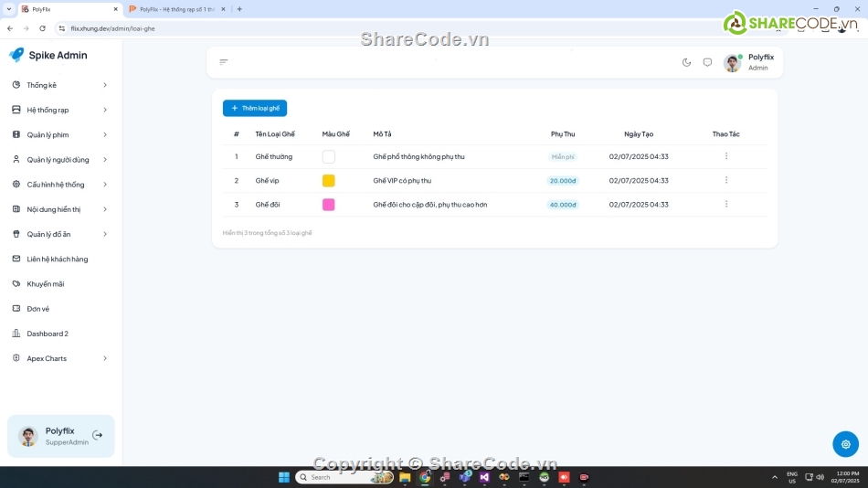The image size is (868, 488).
Task: Expand the Quản lý phim menu chevron
Action: click(105, 134)
